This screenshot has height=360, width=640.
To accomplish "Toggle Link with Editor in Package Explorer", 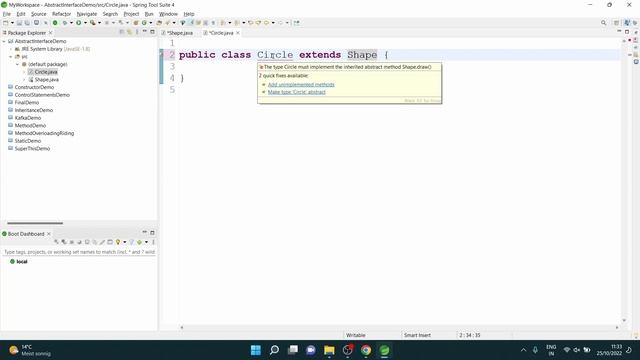I will click(x=129, y=32).
